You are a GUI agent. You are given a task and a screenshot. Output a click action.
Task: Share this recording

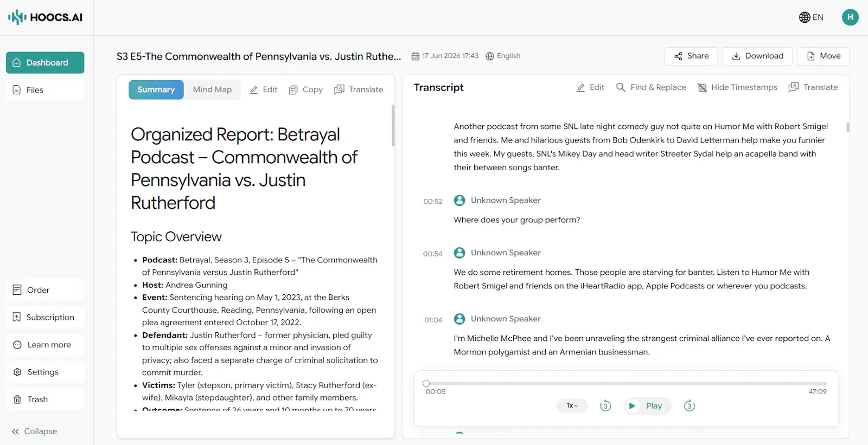click(x=691, y=56)
